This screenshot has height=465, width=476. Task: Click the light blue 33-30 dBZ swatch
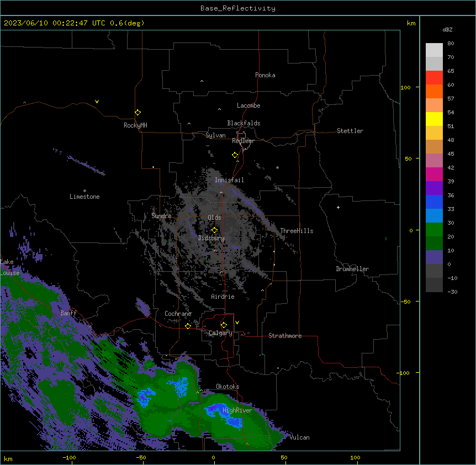click(x=434, y=216)
